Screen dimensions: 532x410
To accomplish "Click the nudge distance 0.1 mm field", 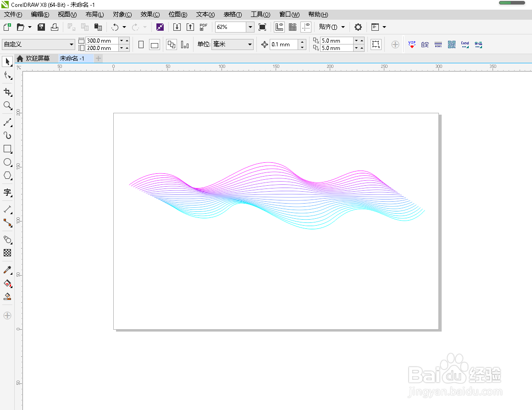I will coord(284,44).
